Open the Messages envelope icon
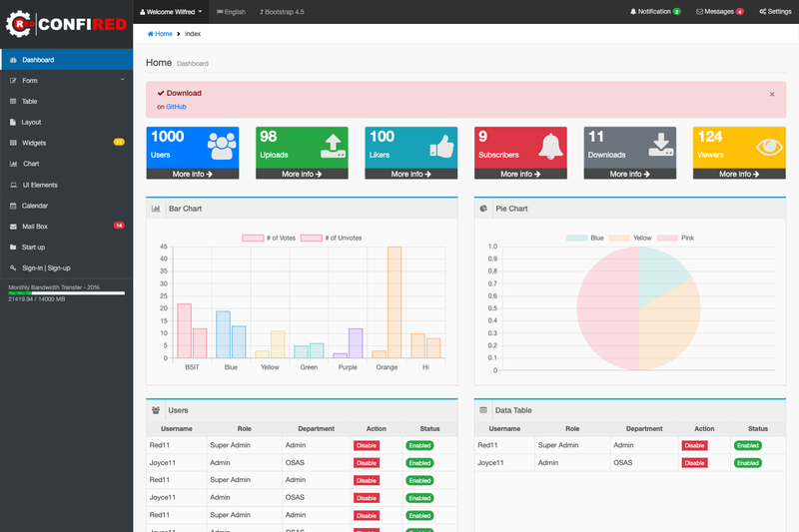The image size is (799, 532). [700, 12]
